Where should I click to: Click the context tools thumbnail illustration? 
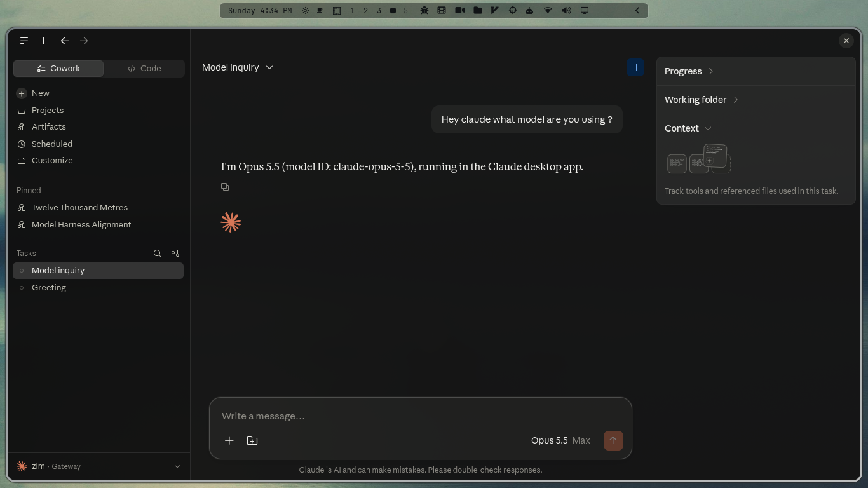coord(699,159)
